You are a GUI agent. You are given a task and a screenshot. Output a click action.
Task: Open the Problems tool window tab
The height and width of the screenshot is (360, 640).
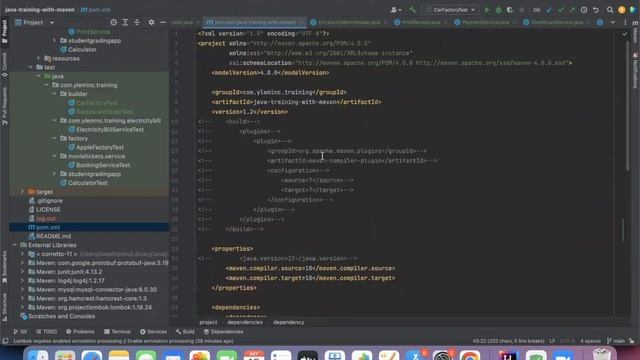point(80,331)
